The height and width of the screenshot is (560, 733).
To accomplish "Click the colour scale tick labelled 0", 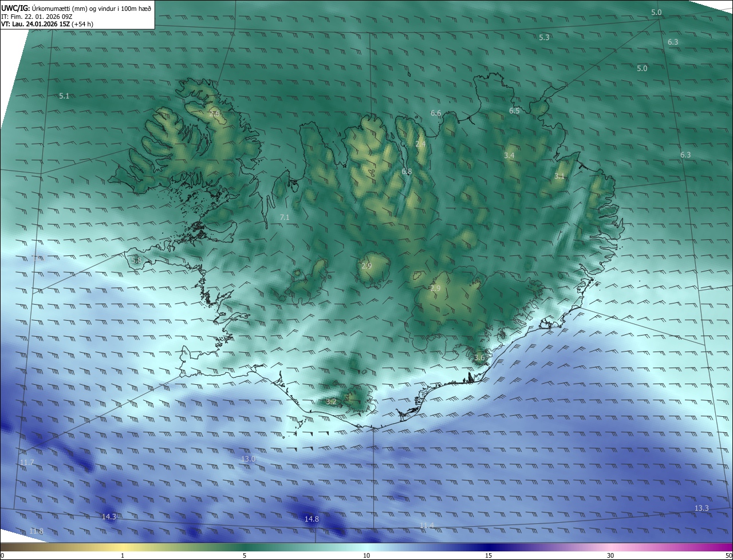I will click(x=2, y=555).
